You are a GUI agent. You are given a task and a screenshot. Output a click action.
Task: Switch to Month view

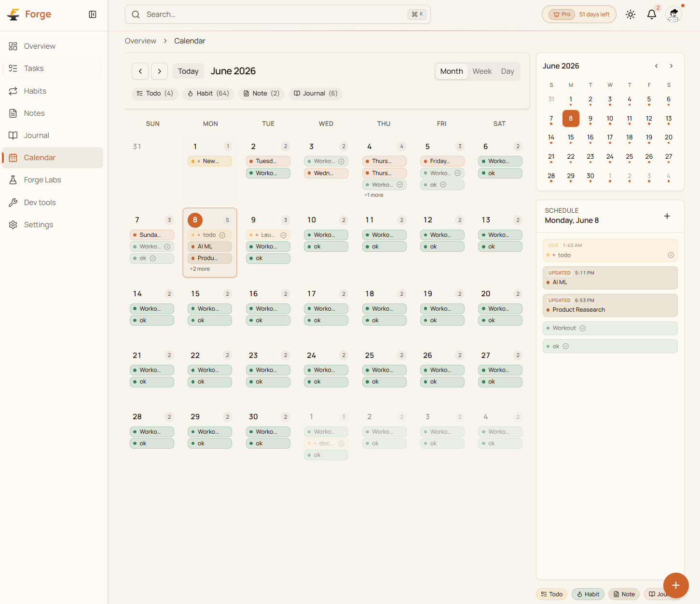tap(452, 71)
